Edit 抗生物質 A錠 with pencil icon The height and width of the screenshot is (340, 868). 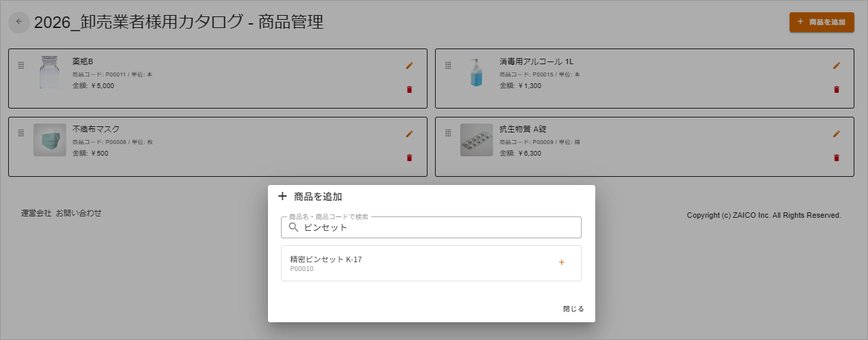point(836,134)
